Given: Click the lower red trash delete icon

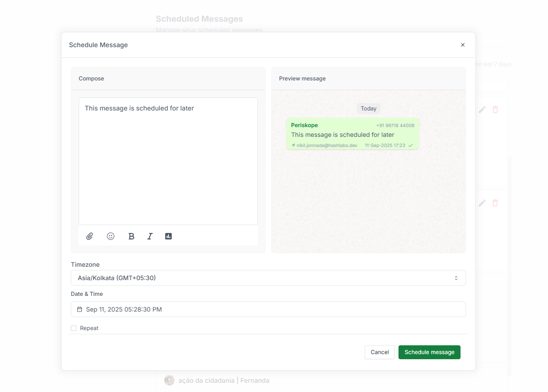Looking at the screenshot, I should 495,203.
